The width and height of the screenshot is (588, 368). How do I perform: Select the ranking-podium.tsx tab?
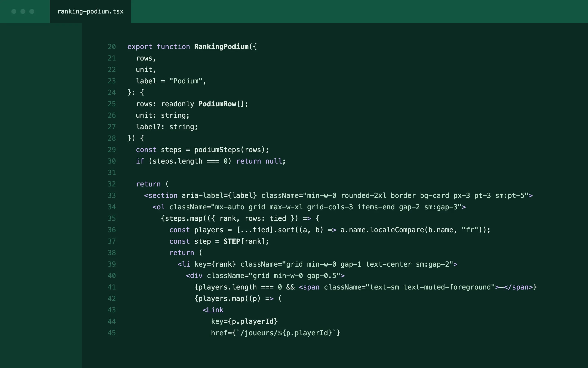(x=90, y=11)
